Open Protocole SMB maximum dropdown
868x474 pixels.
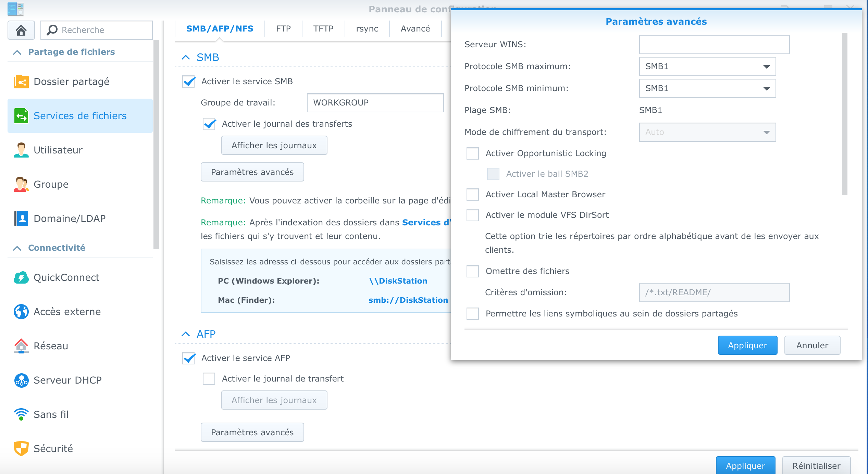coord(707,66)
